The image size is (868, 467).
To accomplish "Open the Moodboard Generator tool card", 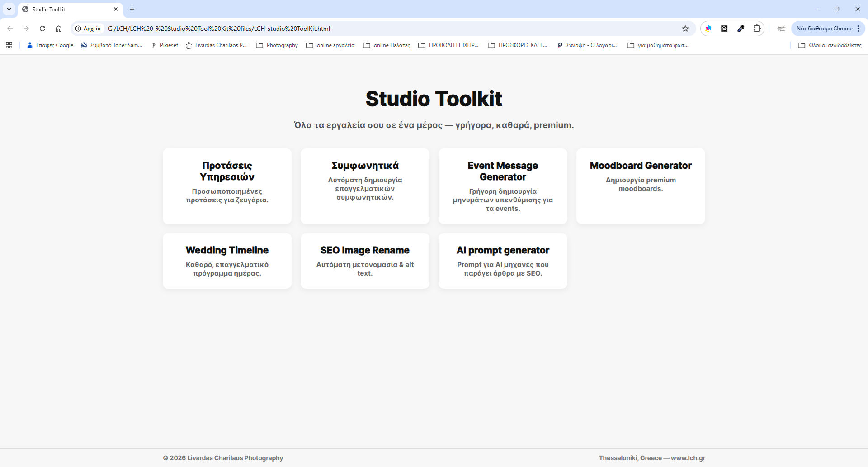I will 640,186.
